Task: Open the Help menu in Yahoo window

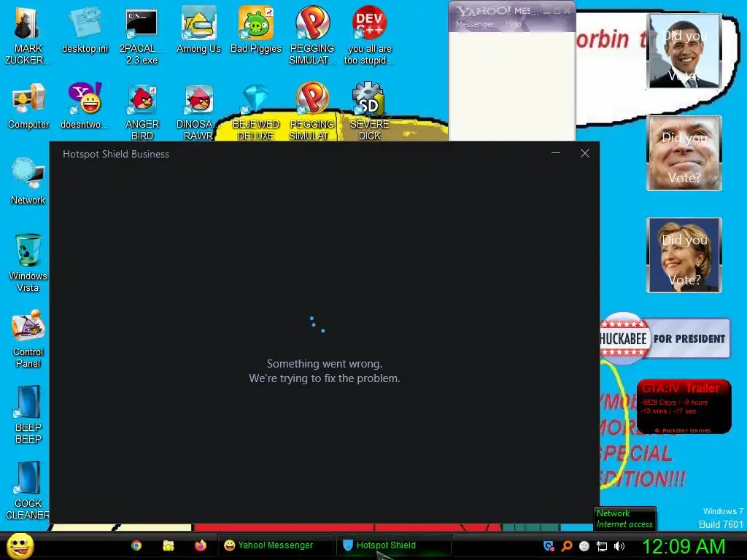Action: coord(513,24)
